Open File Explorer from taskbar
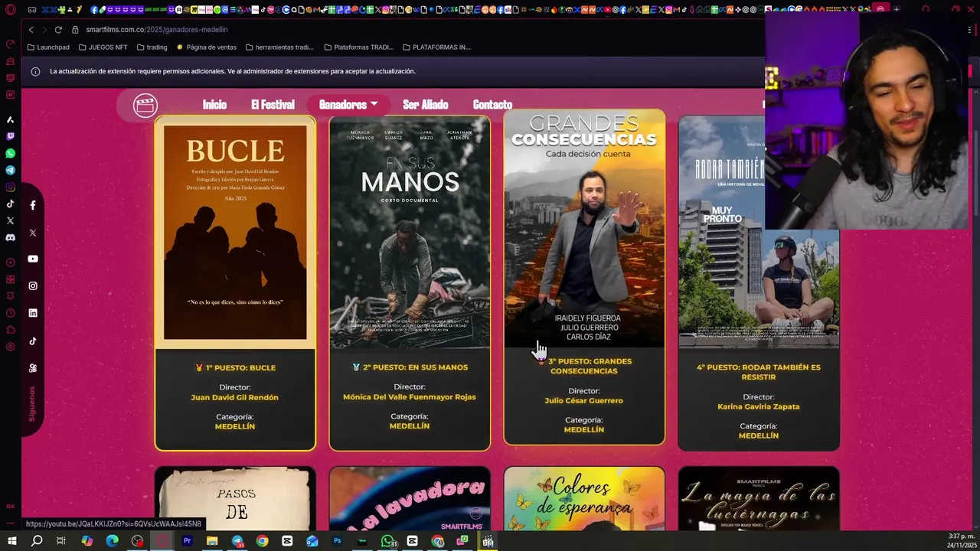 point(212,541)
